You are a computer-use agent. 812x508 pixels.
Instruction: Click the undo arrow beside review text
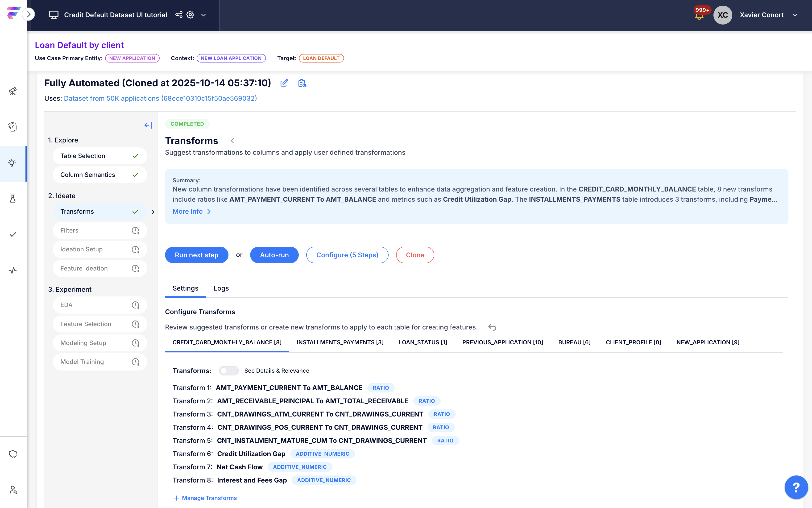click(x=492, y=327)
